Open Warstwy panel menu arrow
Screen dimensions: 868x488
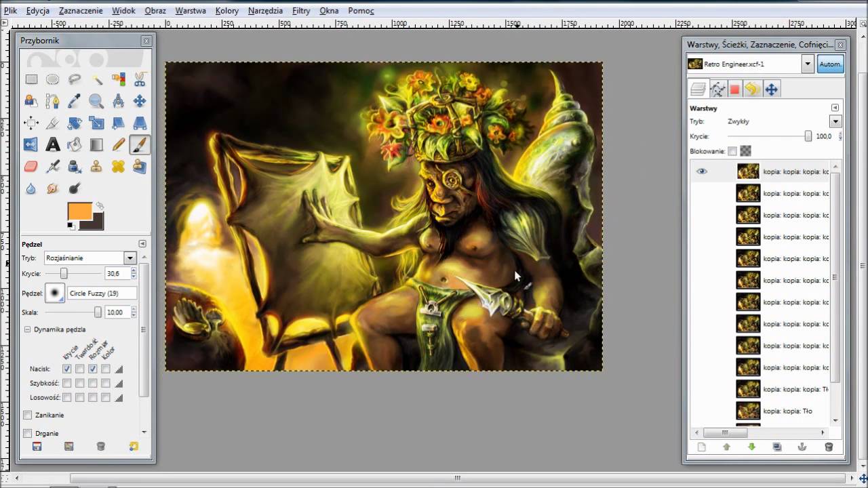click(835, 108)
